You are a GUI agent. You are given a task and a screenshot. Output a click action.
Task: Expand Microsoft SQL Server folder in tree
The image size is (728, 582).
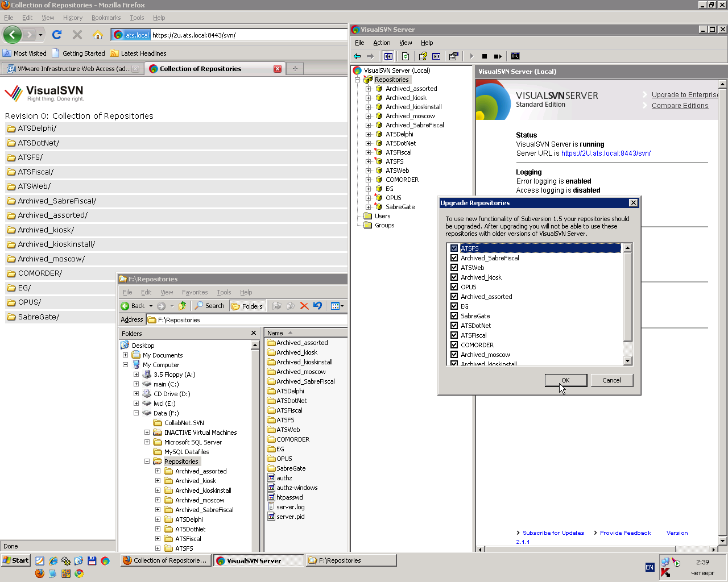click(147, 442)
